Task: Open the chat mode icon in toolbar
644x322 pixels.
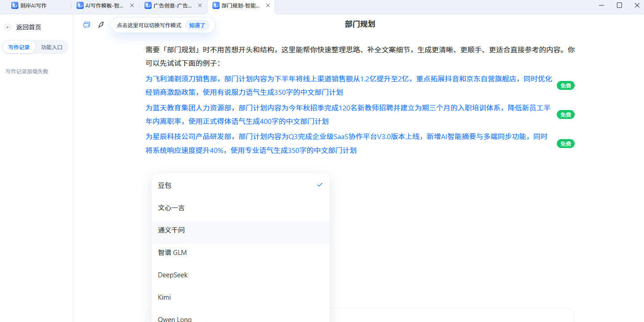Action: (87, 25)
